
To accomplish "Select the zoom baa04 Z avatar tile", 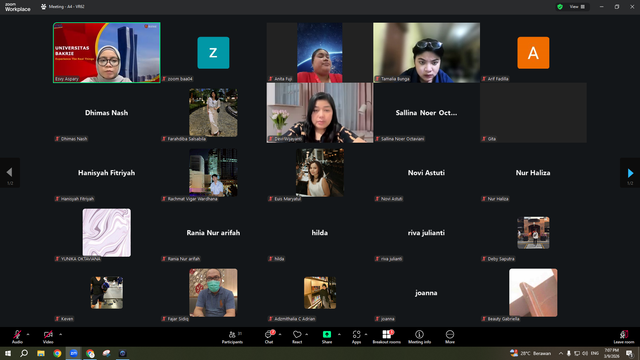I will 213,53.
